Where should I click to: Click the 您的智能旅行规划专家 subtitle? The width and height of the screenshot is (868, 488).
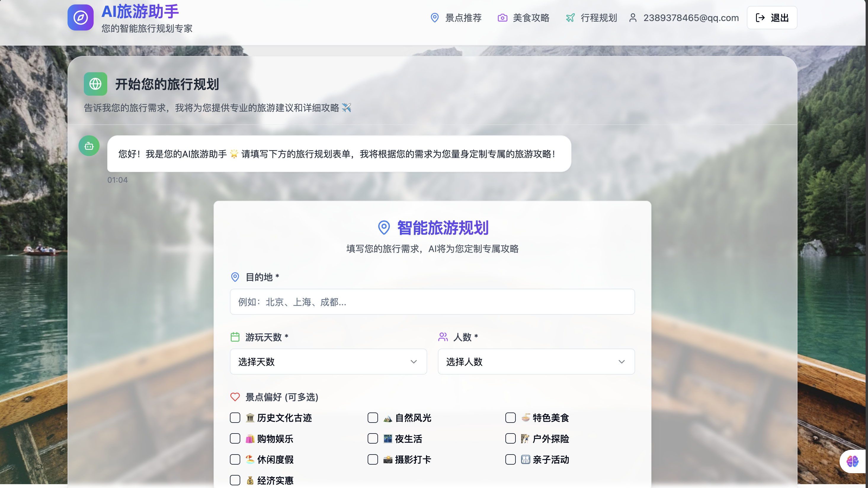pyautogui.click(x=147, y=28)
